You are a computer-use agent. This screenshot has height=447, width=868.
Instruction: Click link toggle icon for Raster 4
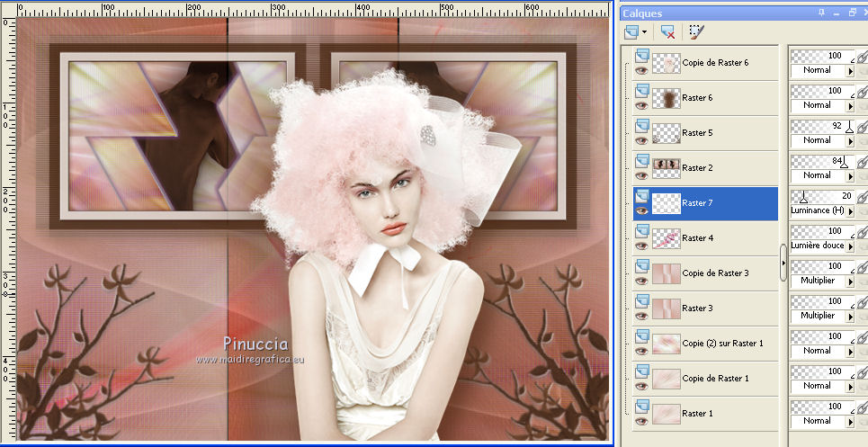[863, 233]
